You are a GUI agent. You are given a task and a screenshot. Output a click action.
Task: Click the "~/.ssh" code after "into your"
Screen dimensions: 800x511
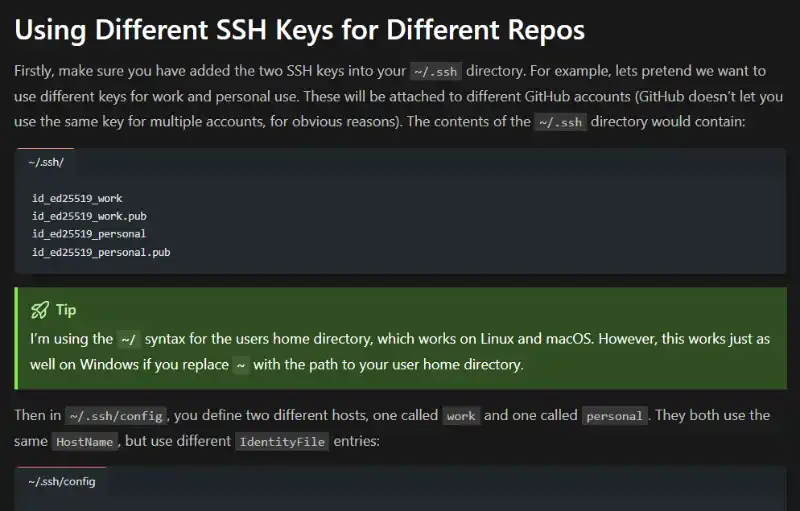tap(436, 71)
